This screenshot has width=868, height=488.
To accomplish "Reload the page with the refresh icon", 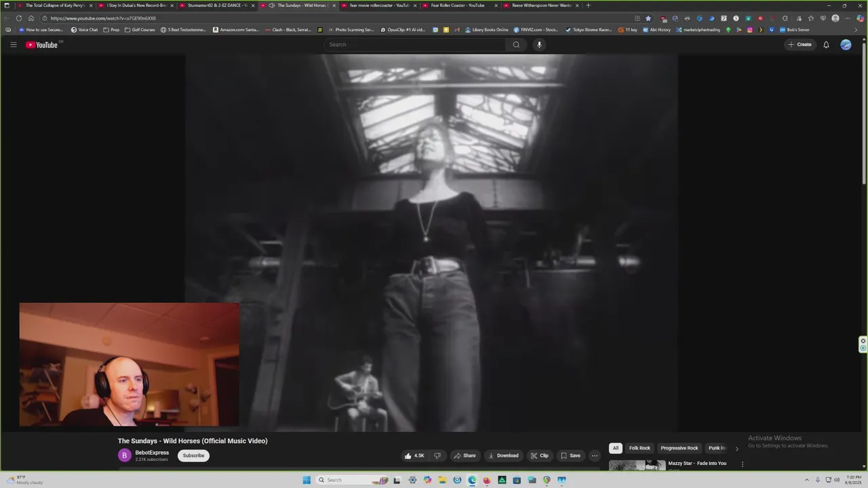I will click(19, 18).
